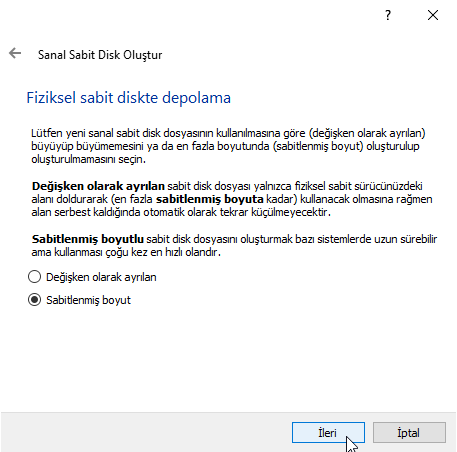This screenshot has width=457, height=452.
Task: Click bold 'Değişken olarak ayrılan' in the description
Action: tap(98, 186)
